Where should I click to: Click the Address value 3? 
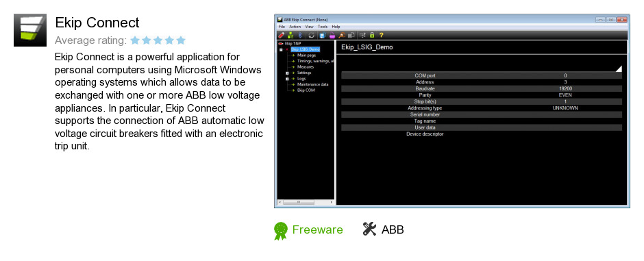(x=565, y=82)
